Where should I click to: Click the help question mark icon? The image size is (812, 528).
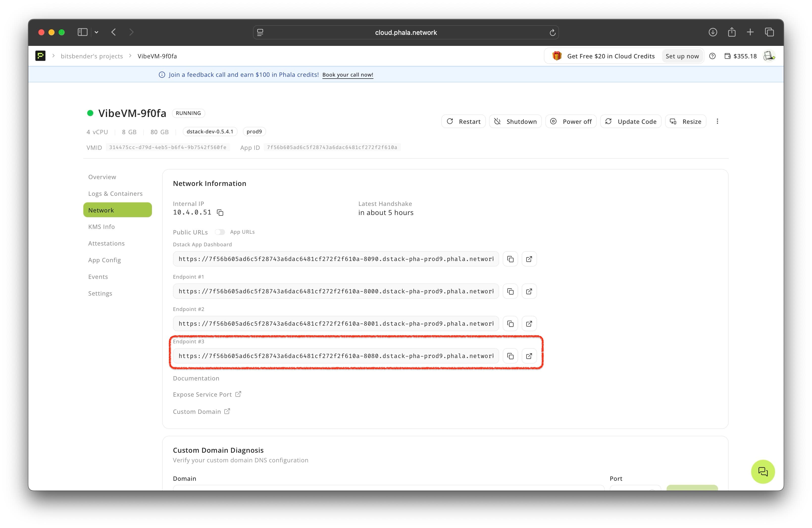(x=712, y=56)
